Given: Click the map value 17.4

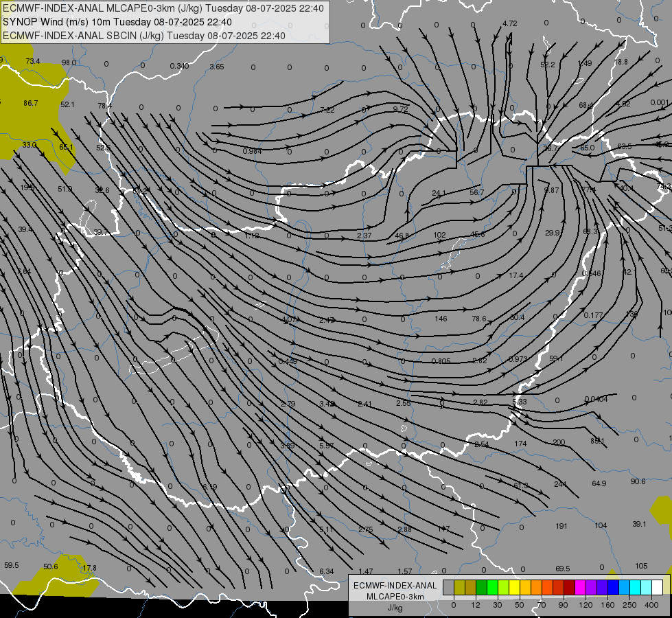Looking at the screenshot, I should click(516, 276).
